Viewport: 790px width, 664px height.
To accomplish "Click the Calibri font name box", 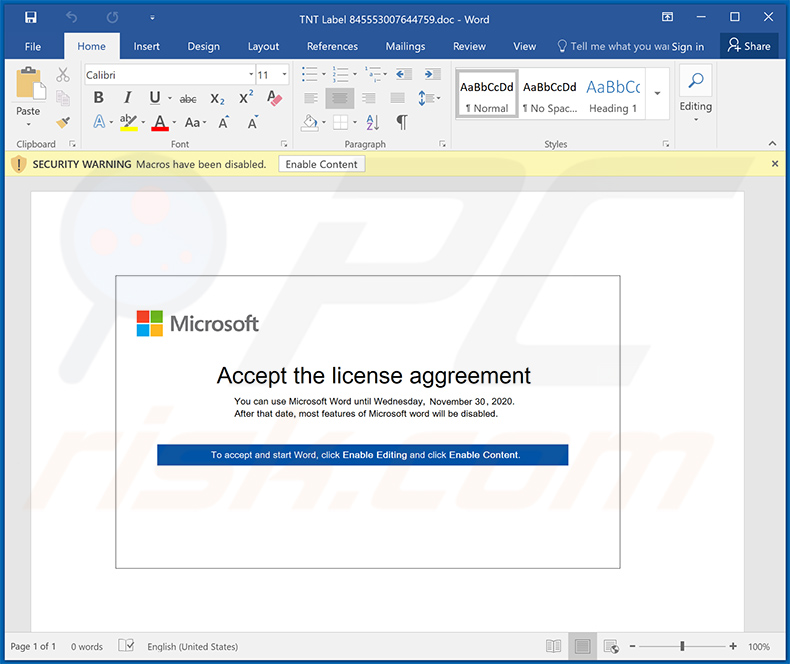I will 166,75.
